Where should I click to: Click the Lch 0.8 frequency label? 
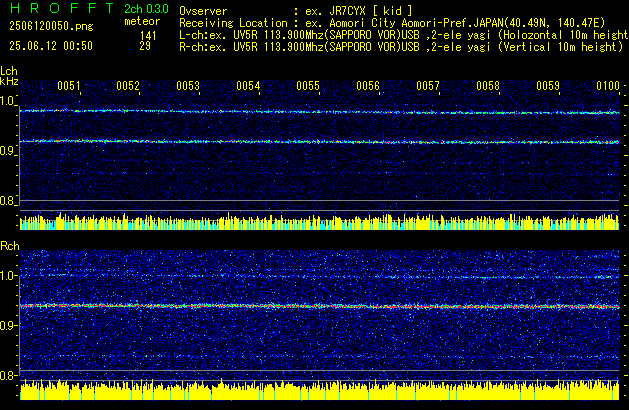8,201
